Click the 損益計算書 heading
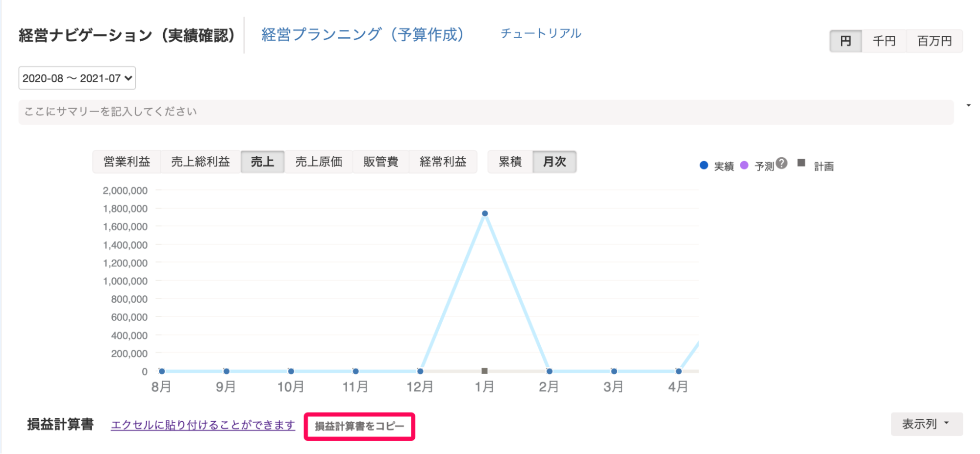Screen dimensions: 980x454 (60, 425)
